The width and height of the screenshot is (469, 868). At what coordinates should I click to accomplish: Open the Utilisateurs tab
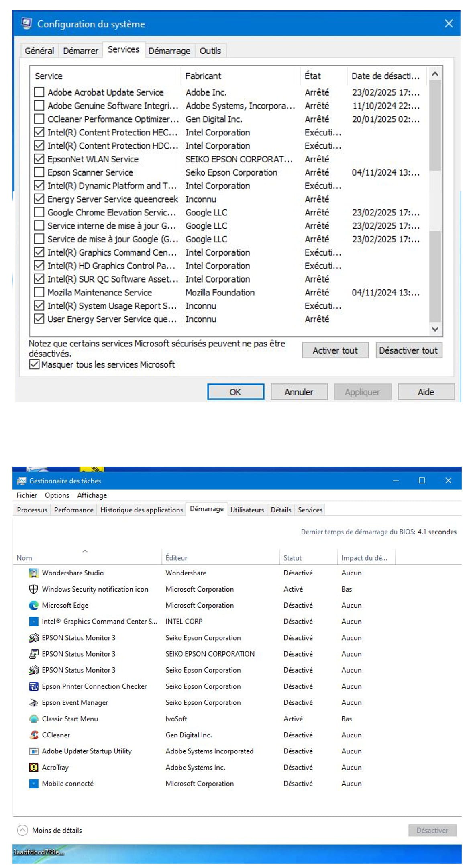coord(247,510)
